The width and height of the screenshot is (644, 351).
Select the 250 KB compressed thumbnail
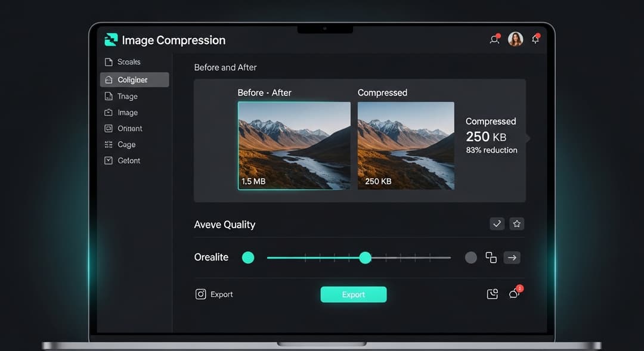coord(406,146)
